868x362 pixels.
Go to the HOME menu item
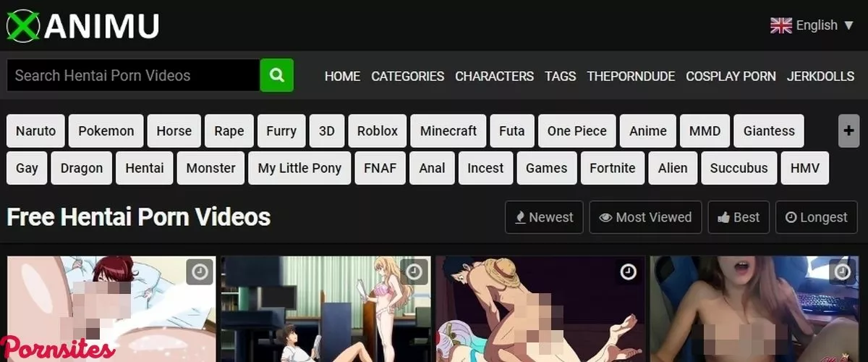tap(342, 76)
